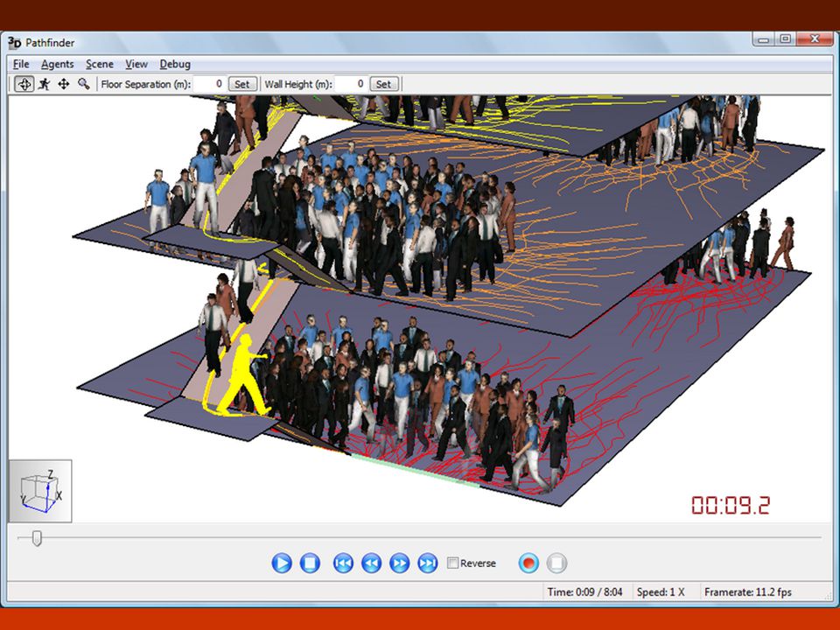Click the red 00:09.2 timer display

(x=730, y=505)
